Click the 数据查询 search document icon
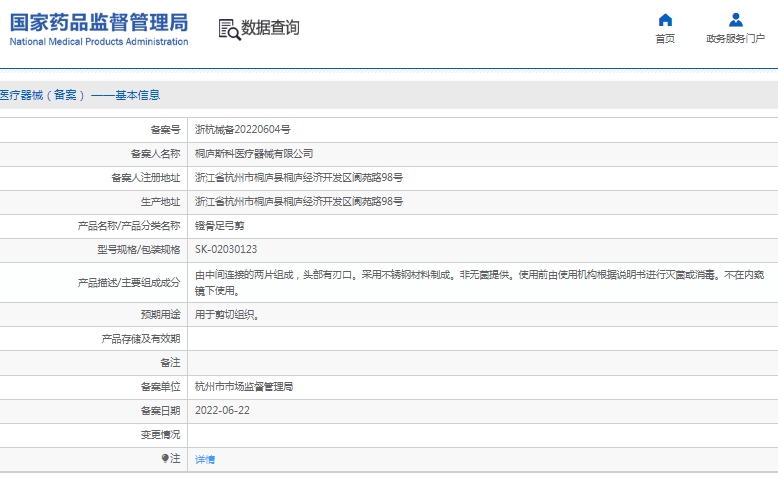The image size is (778, 480). (229, 29)
